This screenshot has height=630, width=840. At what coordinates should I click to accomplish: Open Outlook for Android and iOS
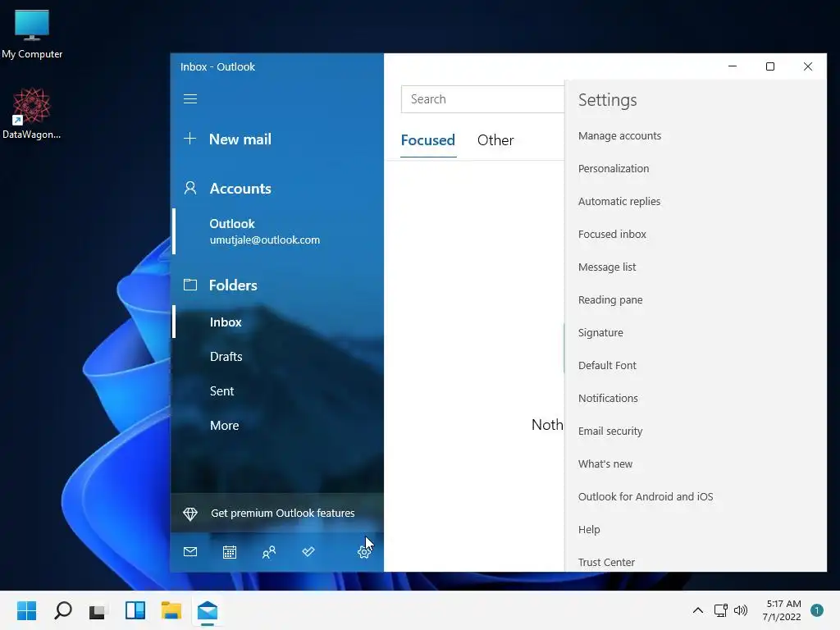coord(646,496)
